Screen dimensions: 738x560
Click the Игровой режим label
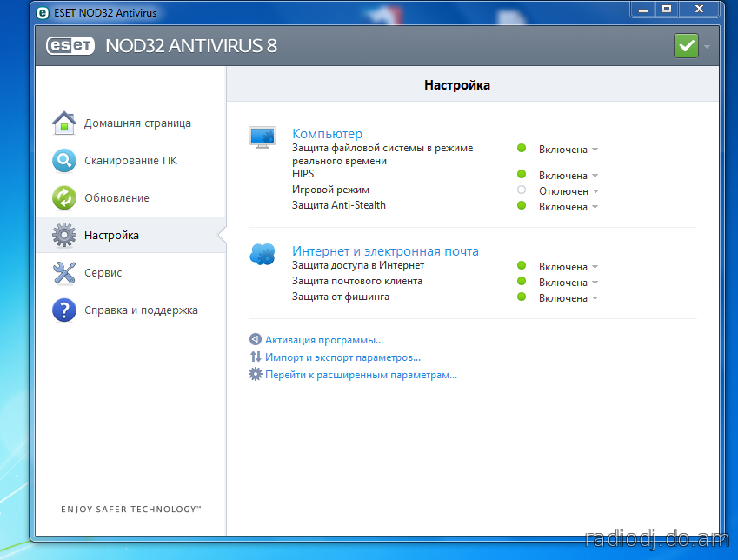coord(330,190)
